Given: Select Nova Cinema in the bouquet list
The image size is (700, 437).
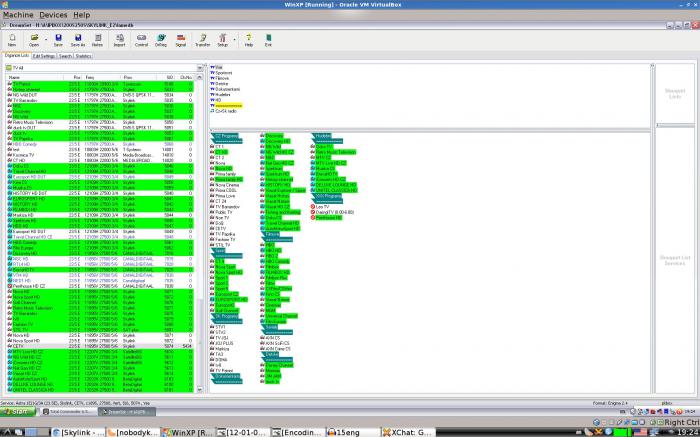Looking at the screenshot, I should coord(227,185).
